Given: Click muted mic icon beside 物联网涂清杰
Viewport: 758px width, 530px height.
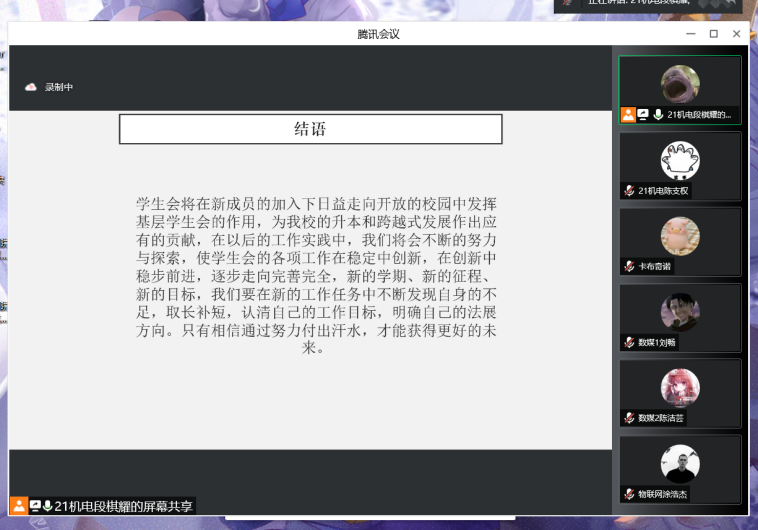Looking at the screenshot, I should (629, 494).
